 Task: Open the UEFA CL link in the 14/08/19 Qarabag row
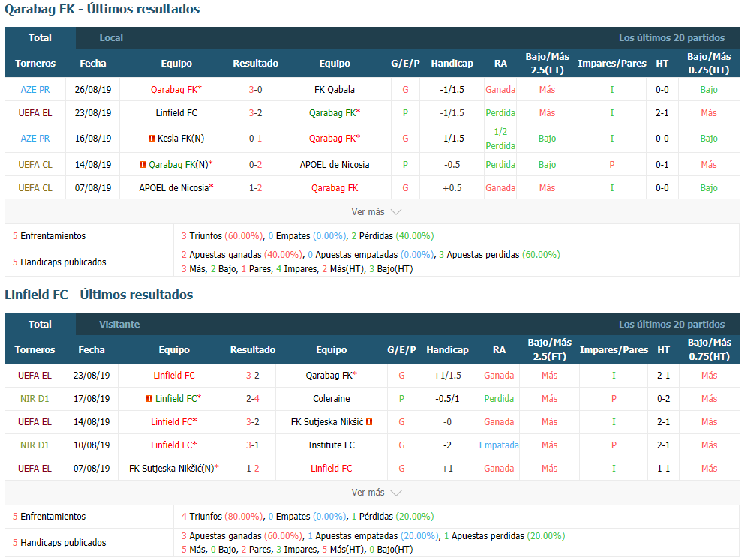point(35,165)
